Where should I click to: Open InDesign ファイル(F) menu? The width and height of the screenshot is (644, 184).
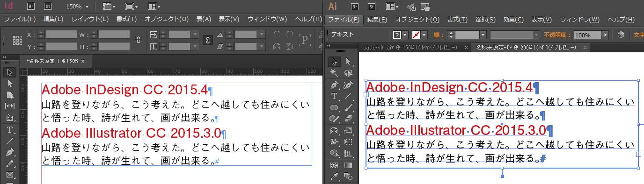[x=20, y=19]
